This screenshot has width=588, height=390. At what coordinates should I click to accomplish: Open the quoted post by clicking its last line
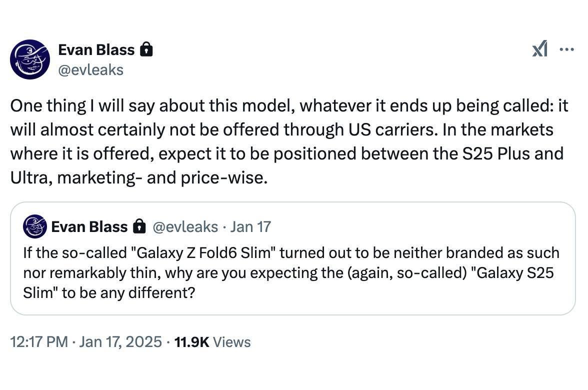point(109,292)
